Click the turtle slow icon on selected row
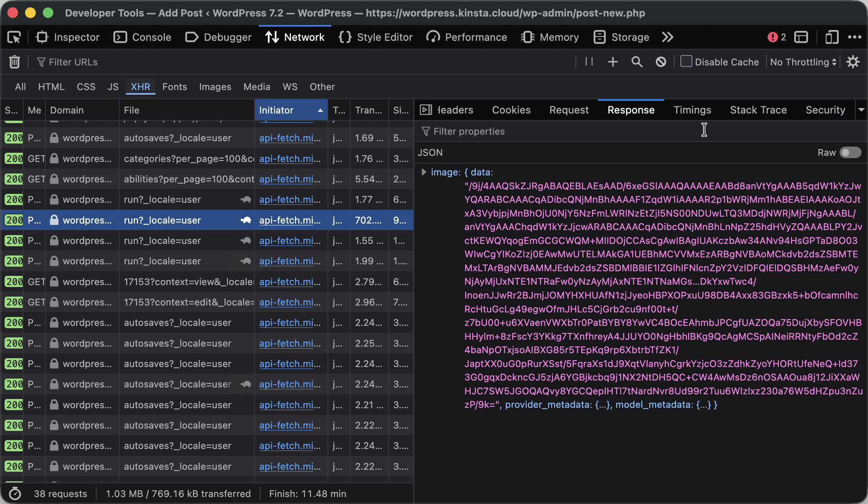Image resolution: width=868 pixels, height=504 pixels. pos(246,220)
